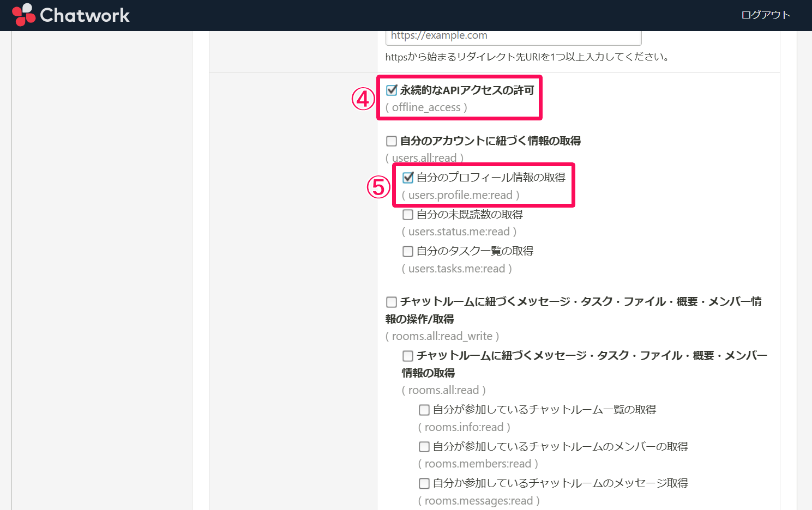Image resolution: width=812 pixels, height=510 pixels.
Task: Uncheck 永続的なAPIアクセスの許可 checkbox
Action: point(392,90)
